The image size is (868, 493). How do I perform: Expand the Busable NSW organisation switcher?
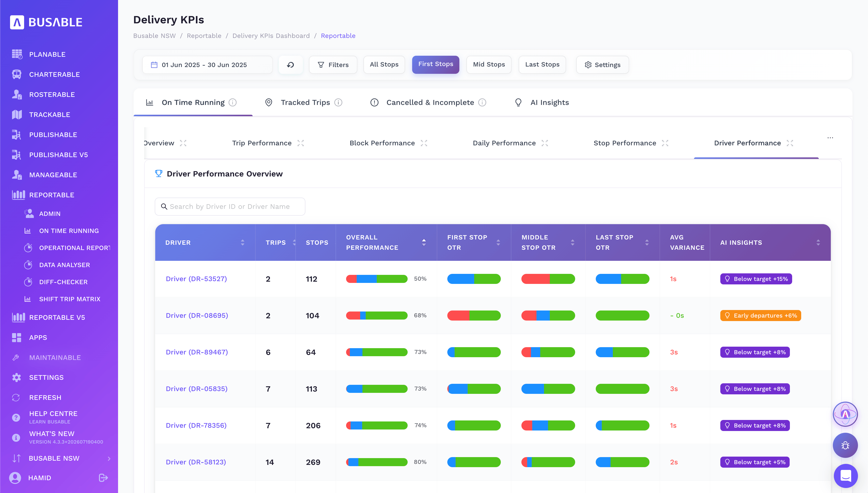pyautogui.click(x=61, y=458)
